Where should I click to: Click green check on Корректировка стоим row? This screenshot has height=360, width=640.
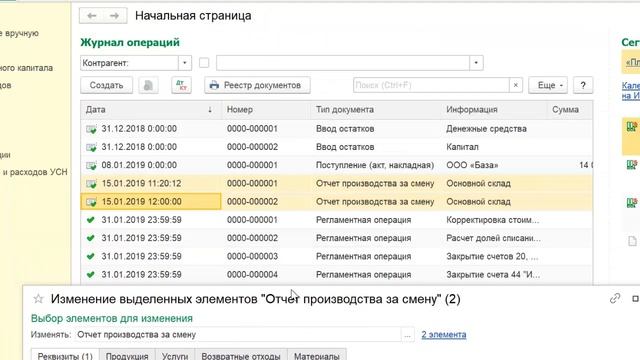pyautogui.click(x=91, y=220)
